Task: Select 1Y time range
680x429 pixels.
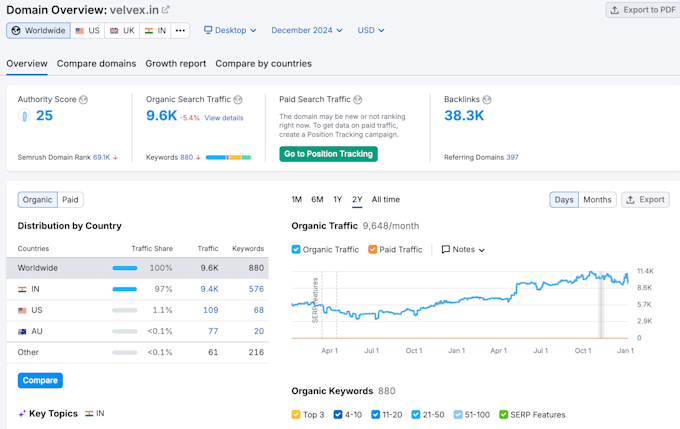Action: (x=337, y=200)
